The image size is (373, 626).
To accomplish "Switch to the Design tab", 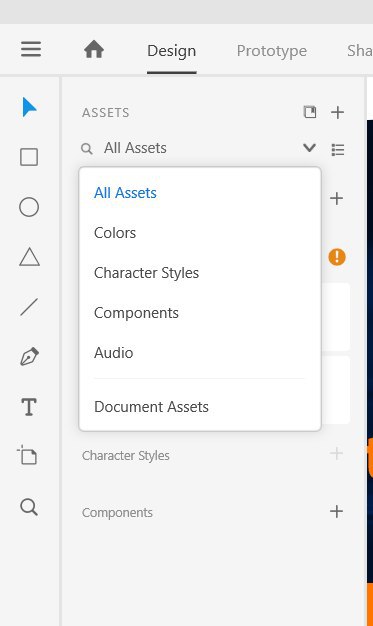I will point(172,51).
